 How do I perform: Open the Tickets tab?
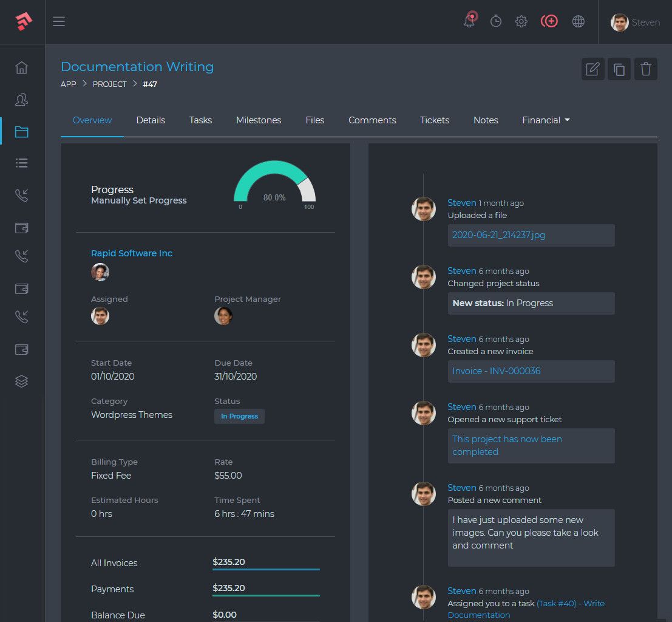[434, 120]
